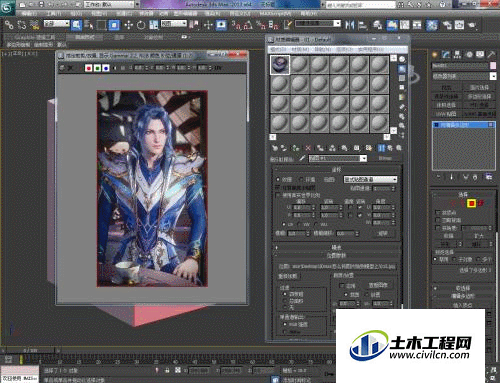The width and height of the screenshot is (500, 383).
Task: Switch to Modify tab in command panel
Action: [446, 54]
